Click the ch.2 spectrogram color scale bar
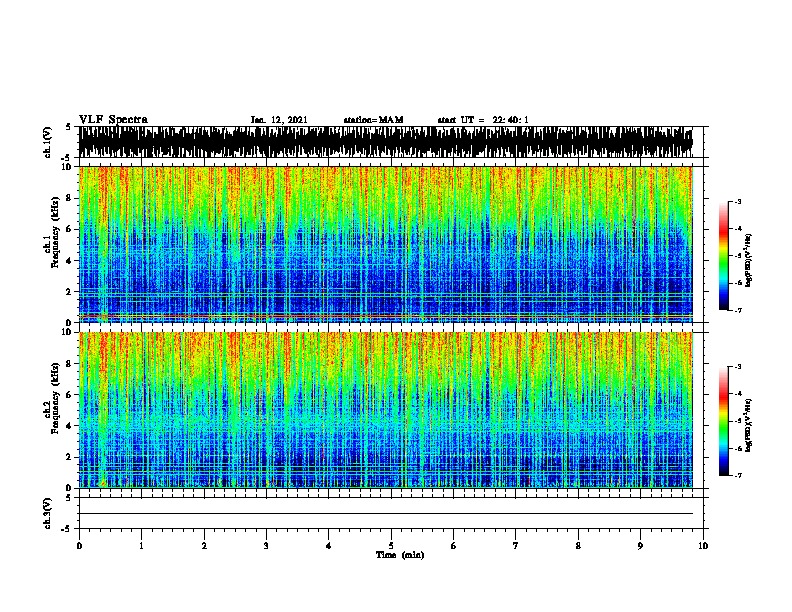 tap(723, 421)
